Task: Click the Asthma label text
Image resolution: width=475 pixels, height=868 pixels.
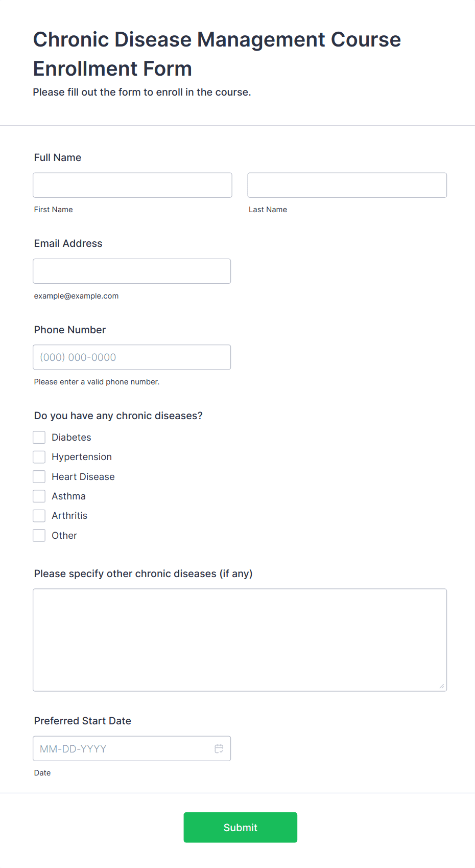Action: pos(68,496)
